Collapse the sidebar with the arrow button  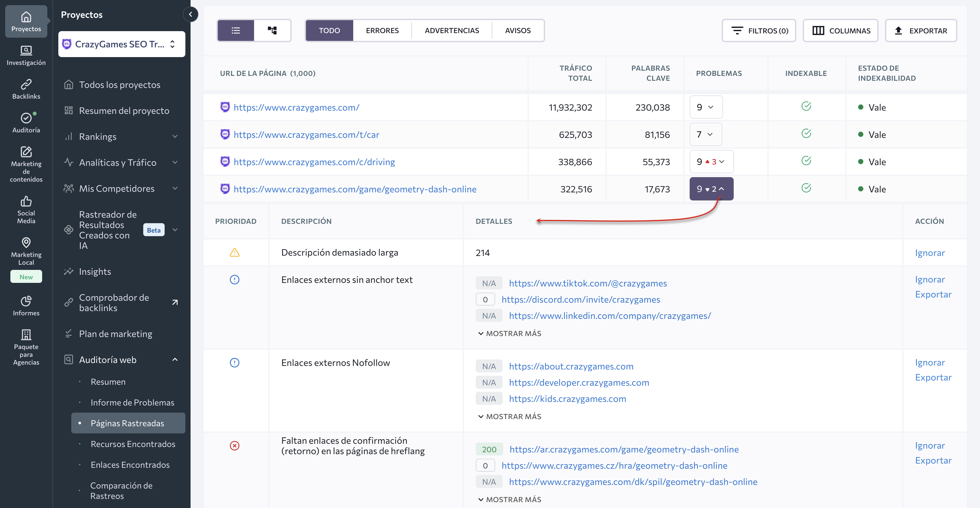[x=191, y=15]
